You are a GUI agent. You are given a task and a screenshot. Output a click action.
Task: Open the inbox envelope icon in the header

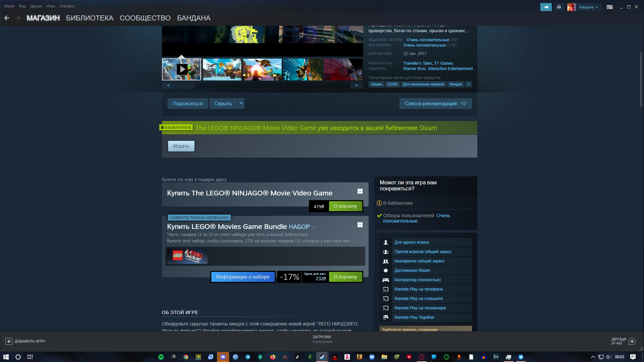(x=559, y=7)
